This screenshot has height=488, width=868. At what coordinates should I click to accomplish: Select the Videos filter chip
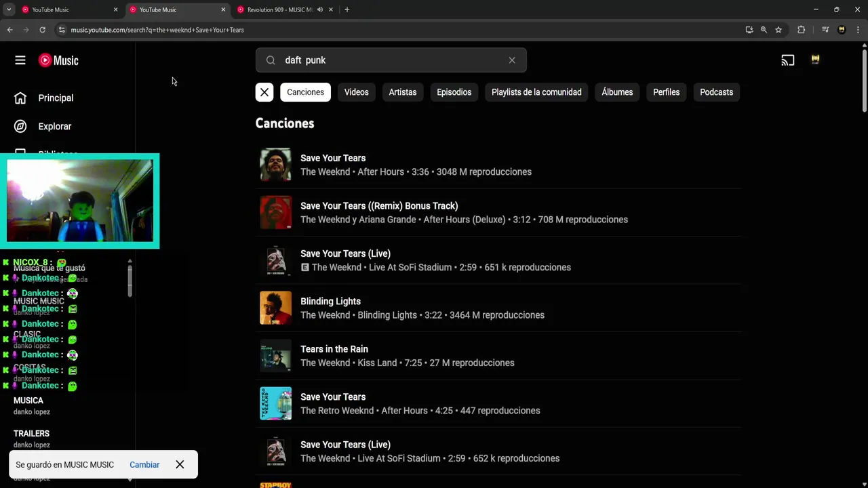coord(356,92)
